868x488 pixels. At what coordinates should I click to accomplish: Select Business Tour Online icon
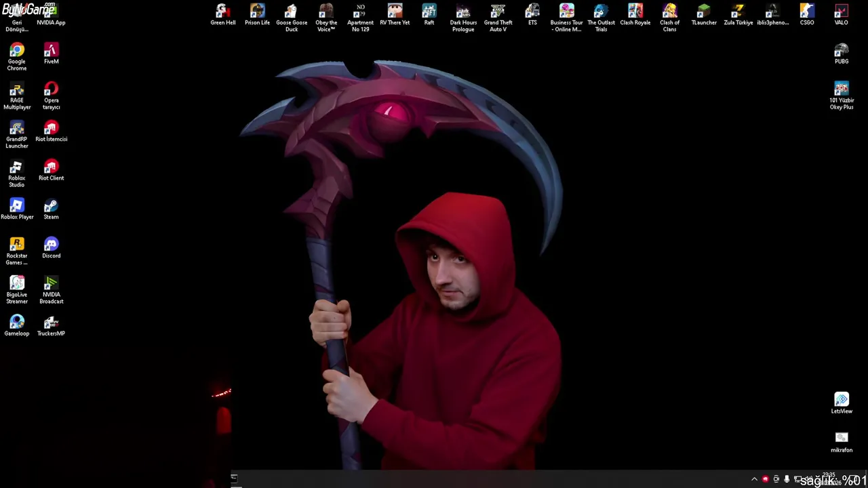coord(566,18)
